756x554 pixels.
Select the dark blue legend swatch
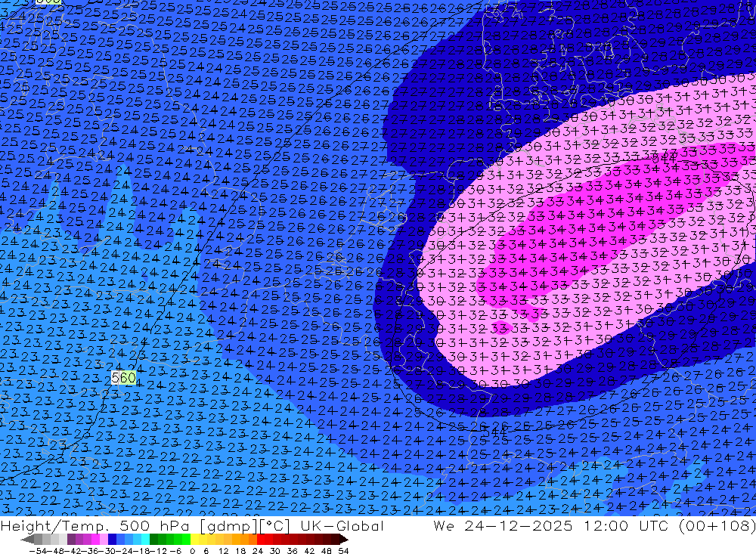coord(112,539)
